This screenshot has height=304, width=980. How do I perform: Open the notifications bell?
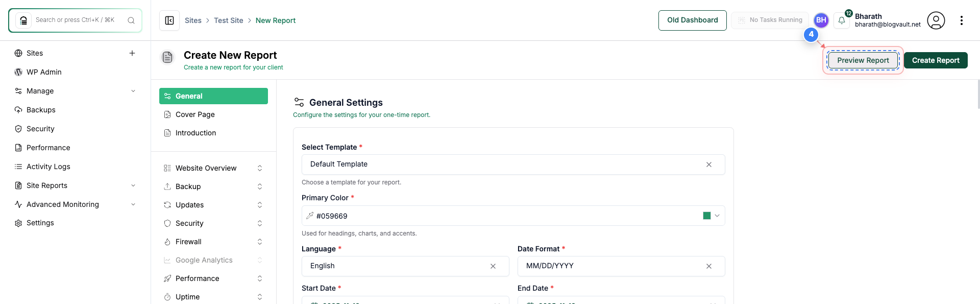(842, 20)
